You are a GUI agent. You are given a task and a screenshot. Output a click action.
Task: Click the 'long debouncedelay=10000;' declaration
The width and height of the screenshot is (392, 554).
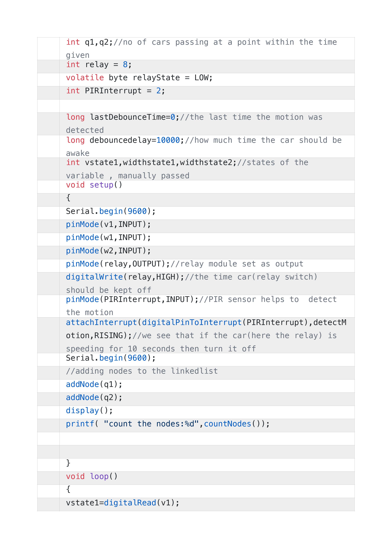coord(125,140)
